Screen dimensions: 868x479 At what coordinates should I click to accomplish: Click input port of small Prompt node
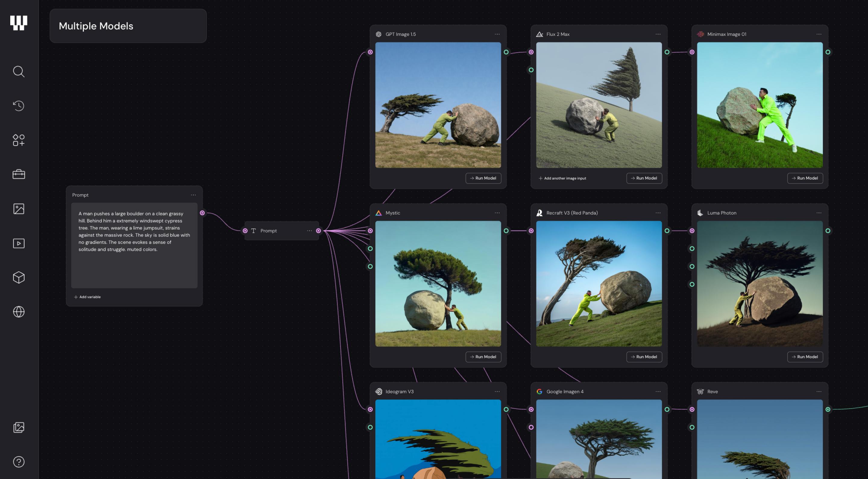click(245, 231)
